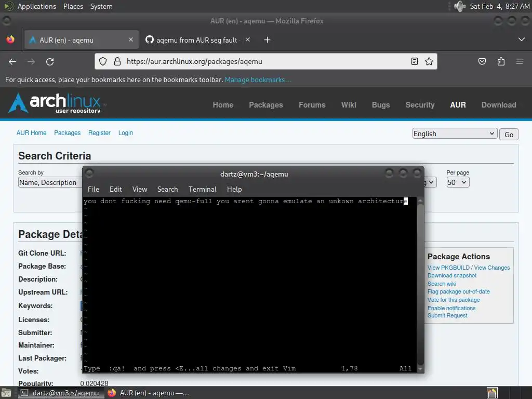This screenshot has height=399, width=532.
Task: Open the Firefox extensions icon
Action: [501, 61]
